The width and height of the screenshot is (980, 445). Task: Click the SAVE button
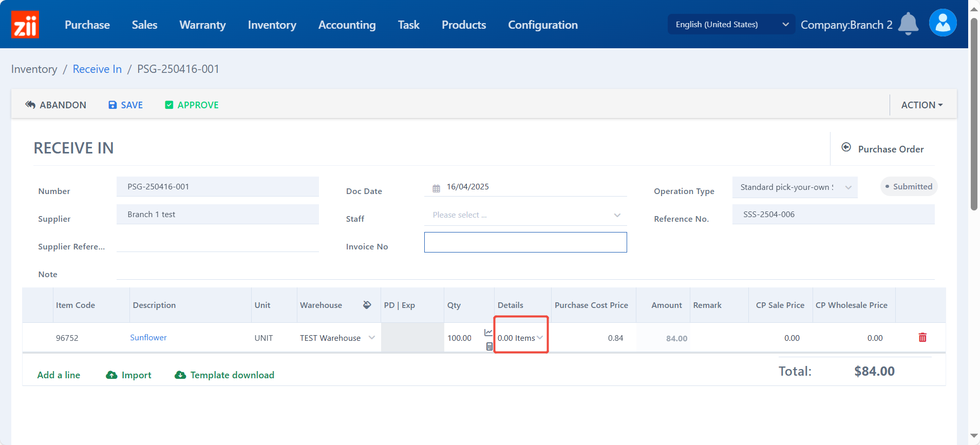pyautogui.click(x=126, y=105)
